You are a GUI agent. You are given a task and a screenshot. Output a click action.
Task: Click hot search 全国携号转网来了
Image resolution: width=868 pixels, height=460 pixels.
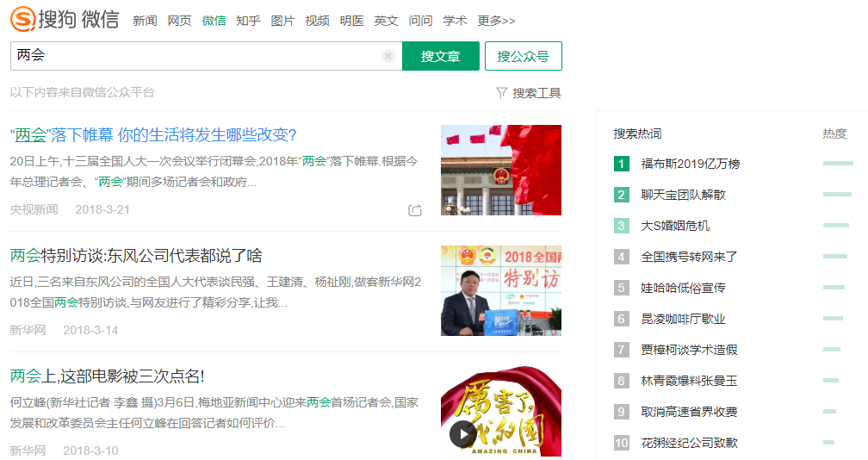pos(689,257)
